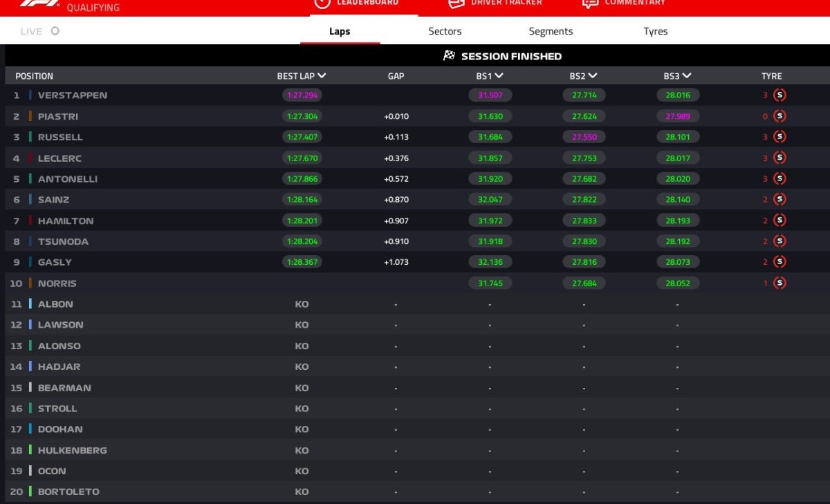The height and width of the screenshot is (504, 830).
Task: Switch to the Segments tab
Action: click(551, 31)
